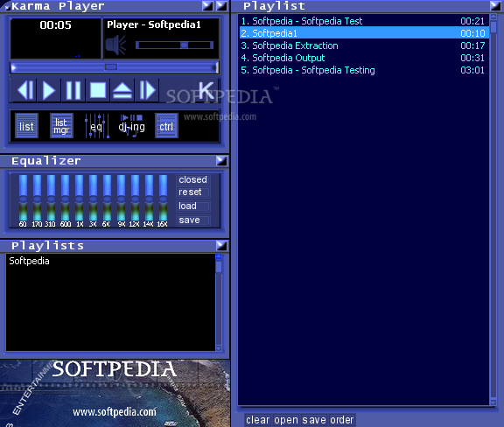Click the Playlists panel scroll down arrow

(x=219, y=348)
